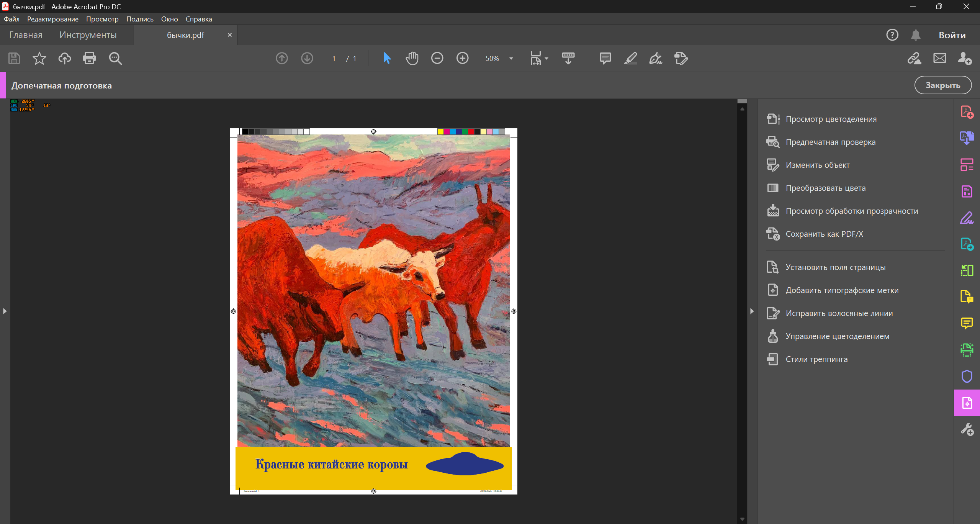This screenshot has width=980, height=524.
Task: Select the бычки.pdf document tab
Action: click(x=185, y=35)
